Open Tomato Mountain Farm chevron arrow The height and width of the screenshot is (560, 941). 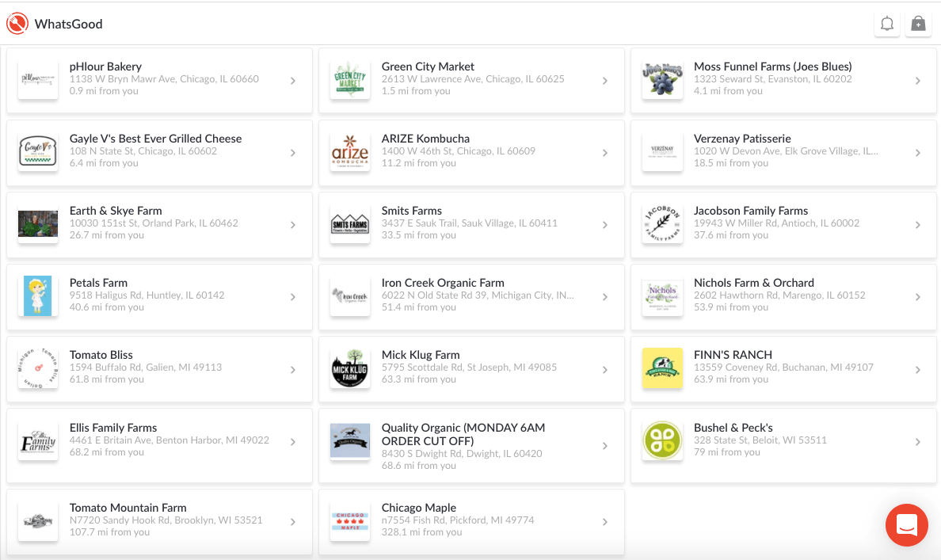coord(293,522)
